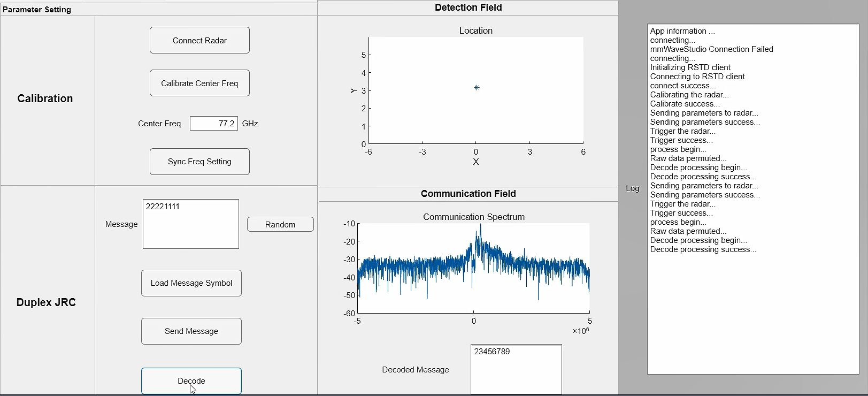
Task: Click the GHz unit label
Action: click(250, 124)
